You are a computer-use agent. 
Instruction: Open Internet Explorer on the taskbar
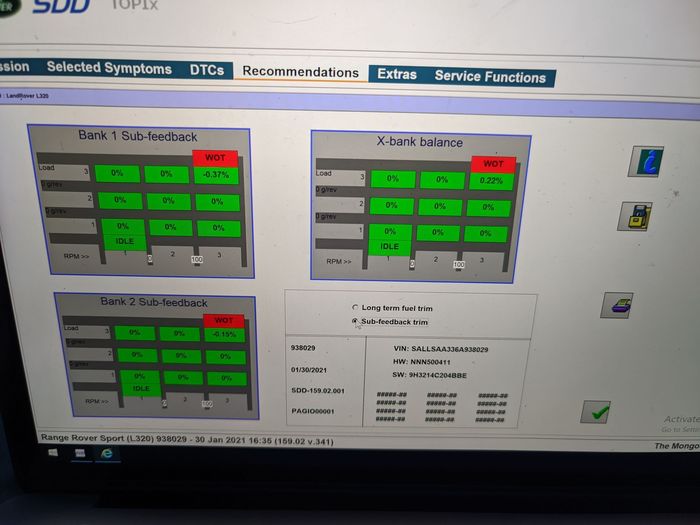click(107, 454)
